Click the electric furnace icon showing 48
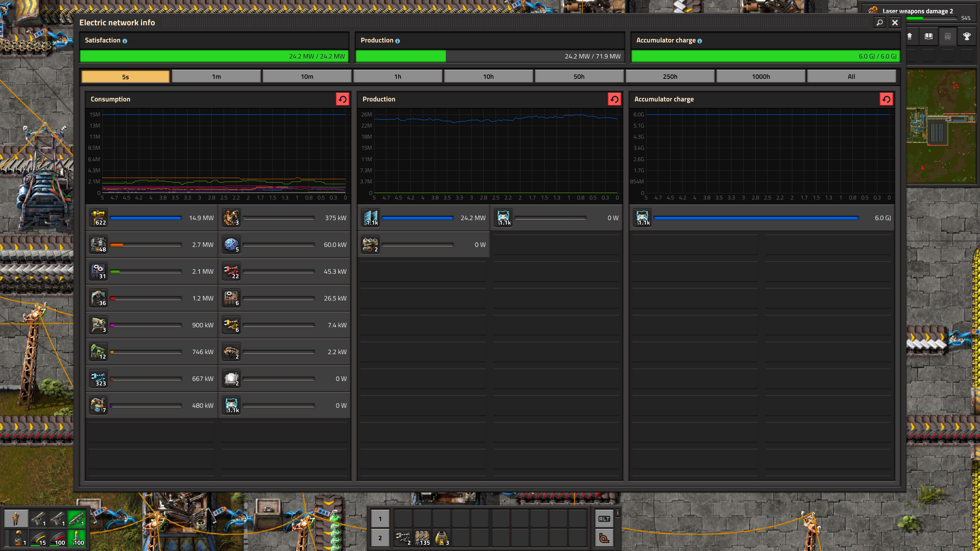The width and height of the screenshot is (980, 551). pos(98,245)
